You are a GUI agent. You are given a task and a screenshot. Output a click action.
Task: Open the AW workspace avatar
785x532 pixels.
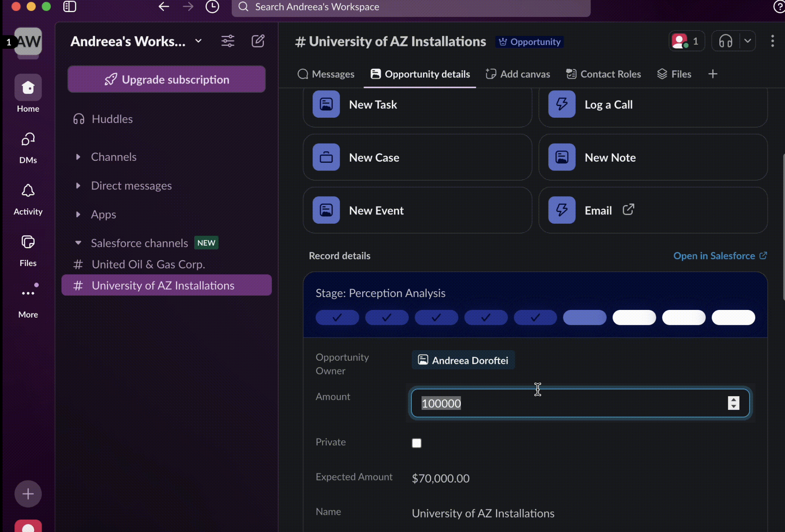[x=28, y=41]
